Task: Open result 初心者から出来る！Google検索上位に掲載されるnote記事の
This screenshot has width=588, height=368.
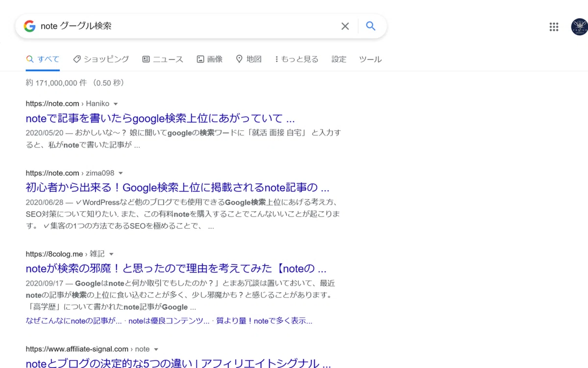Action: (177, 188)
